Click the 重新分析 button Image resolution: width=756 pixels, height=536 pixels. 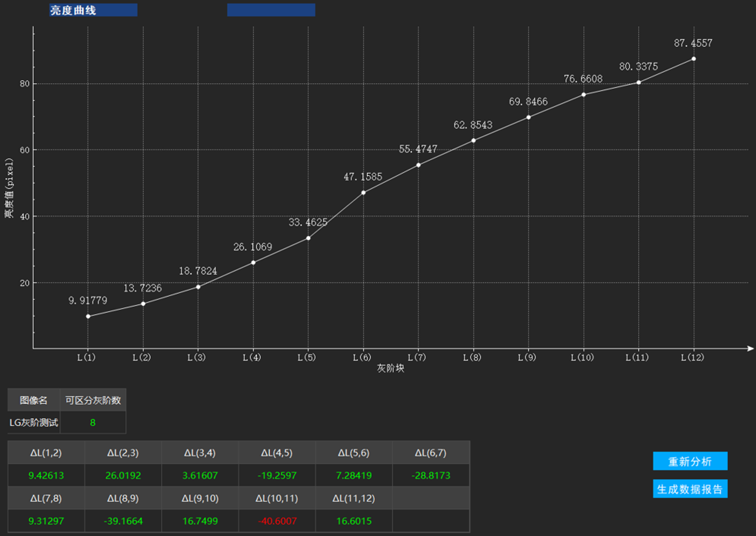[x=690, y=461]
